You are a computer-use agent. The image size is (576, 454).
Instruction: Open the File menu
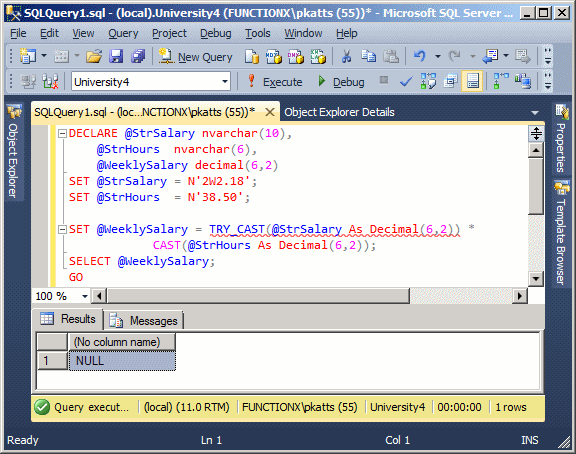(18, 33)
